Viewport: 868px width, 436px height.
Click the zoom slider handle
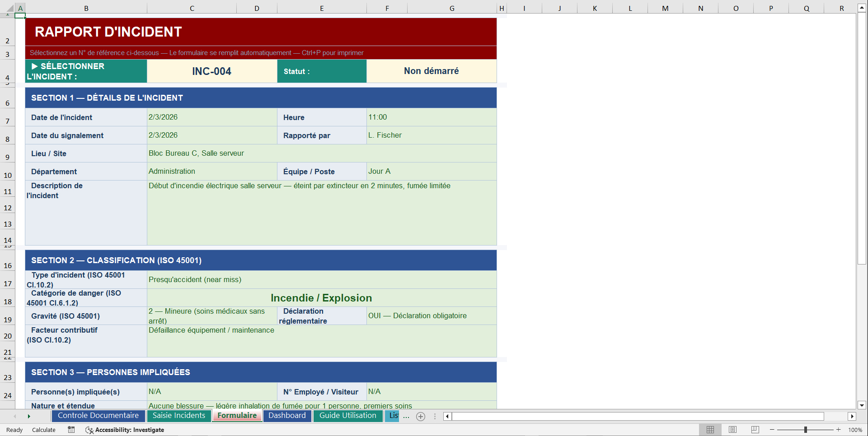[806, 430]
